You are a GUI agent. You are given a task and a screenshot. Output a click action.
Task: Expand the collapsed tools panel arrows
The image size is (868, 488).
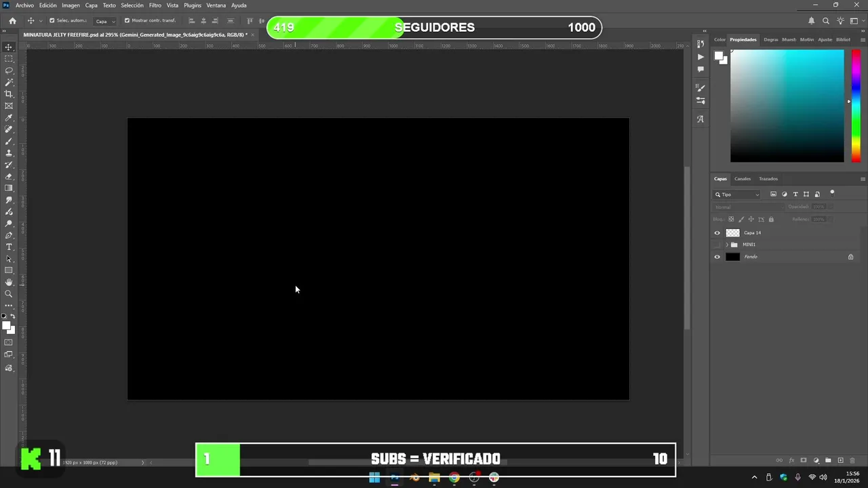pos(5,31)
